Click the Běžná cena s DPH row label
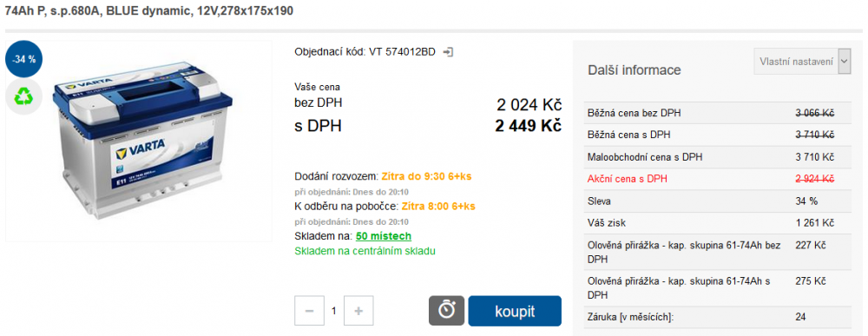 (628, 135)
